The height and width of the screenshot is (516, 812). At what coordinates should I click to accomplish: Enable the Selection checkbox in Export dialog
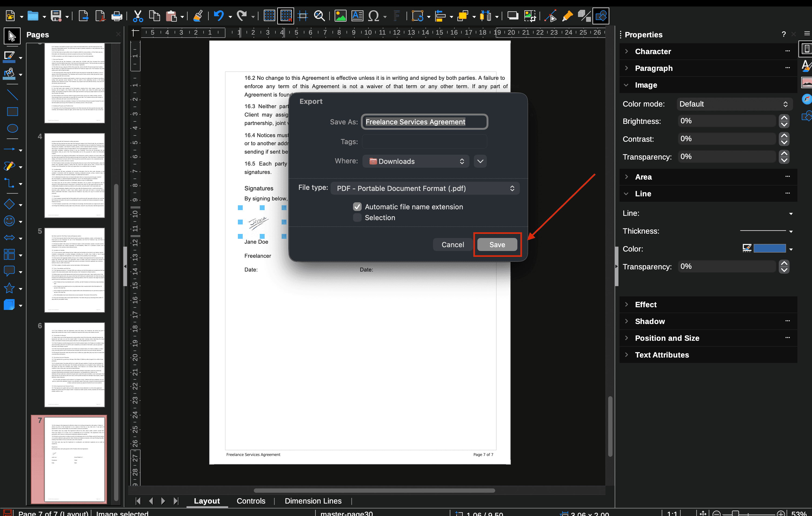(x=357, y=217)
